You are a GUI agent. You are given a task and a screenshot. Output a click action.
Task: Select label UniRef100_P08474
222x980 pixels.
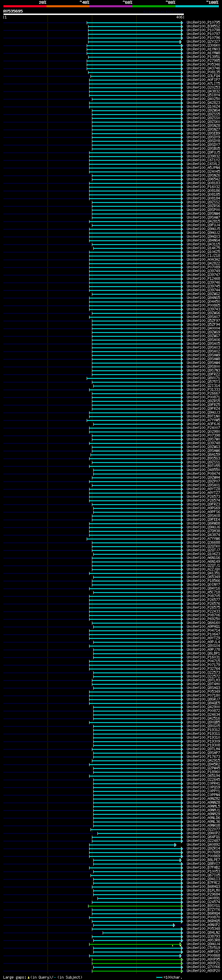[x=203, y=473]
